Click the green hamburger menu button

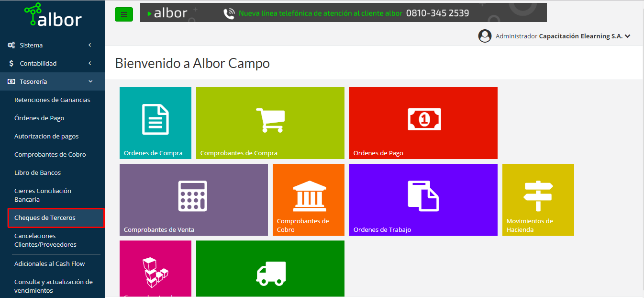pos(124,14)
